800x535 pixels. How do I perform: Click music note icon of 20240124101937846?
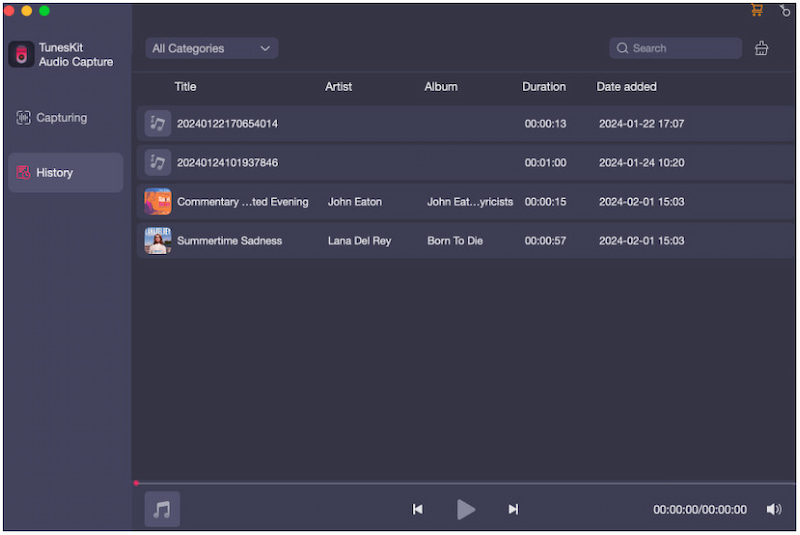tap(158, 163)
